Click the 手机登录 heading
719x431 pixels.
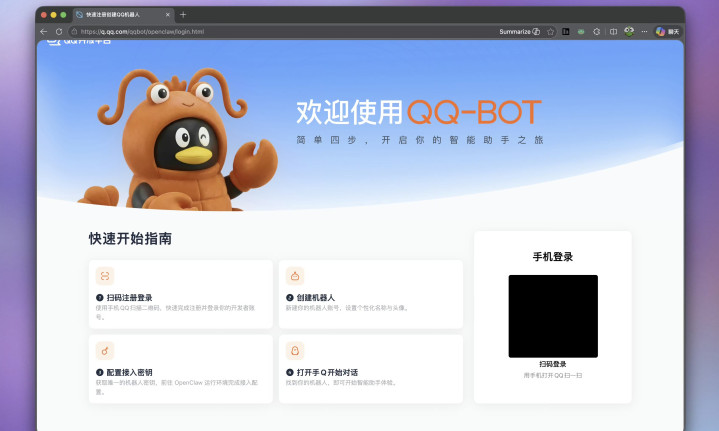(553, 257)
